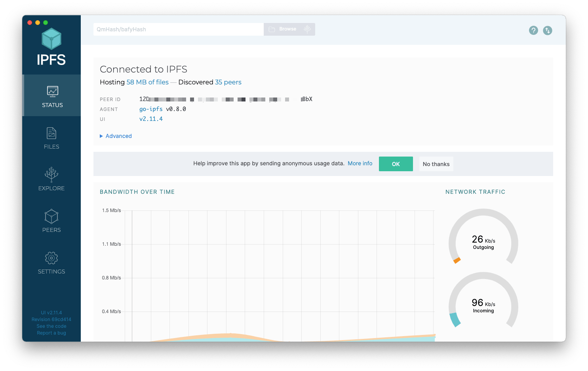
Task: Click the explore tree icon inside Browse button
Action: click(307, 29)
